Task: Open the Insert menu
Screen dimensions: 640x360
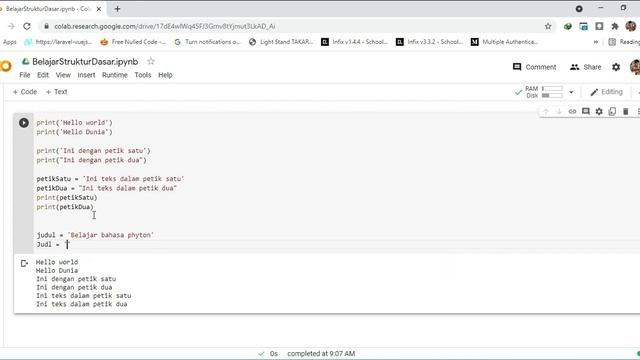Action: [87, 75]
